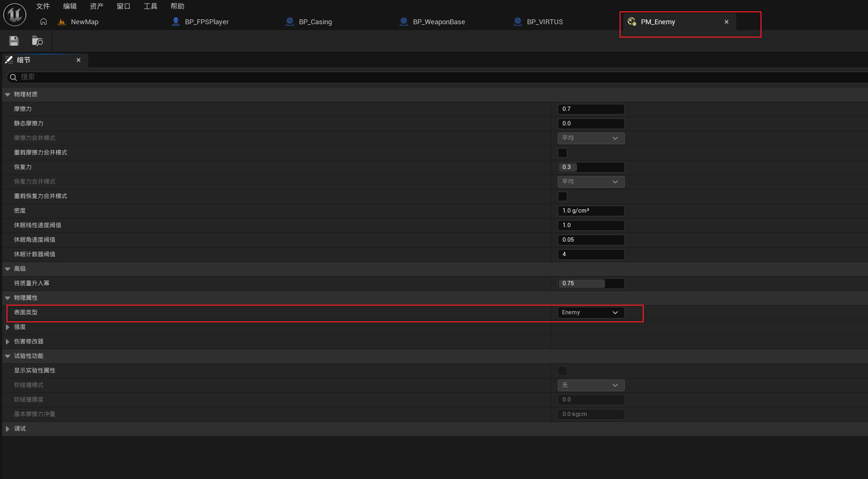The height and width of the screenshot is (479, 868).
Task: Open the 恢复力合并模式 dropdown
Action: [x=591, y=182]
